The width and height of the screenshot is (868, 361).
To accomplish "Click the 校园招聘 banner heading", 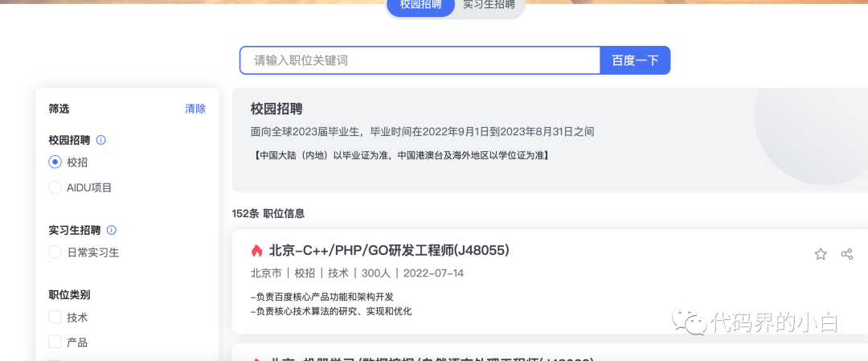I will 276,109.
